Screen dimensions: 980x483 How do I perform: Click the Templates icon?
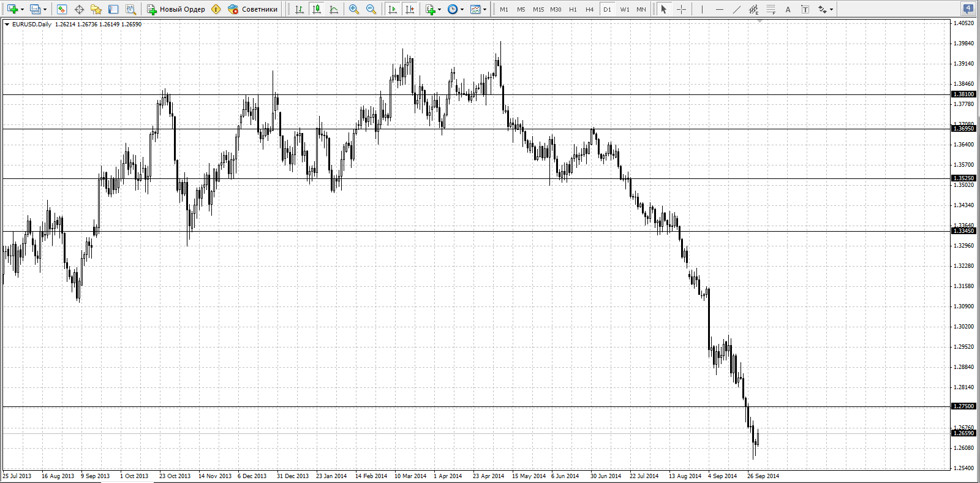click(x=475, y=9)
